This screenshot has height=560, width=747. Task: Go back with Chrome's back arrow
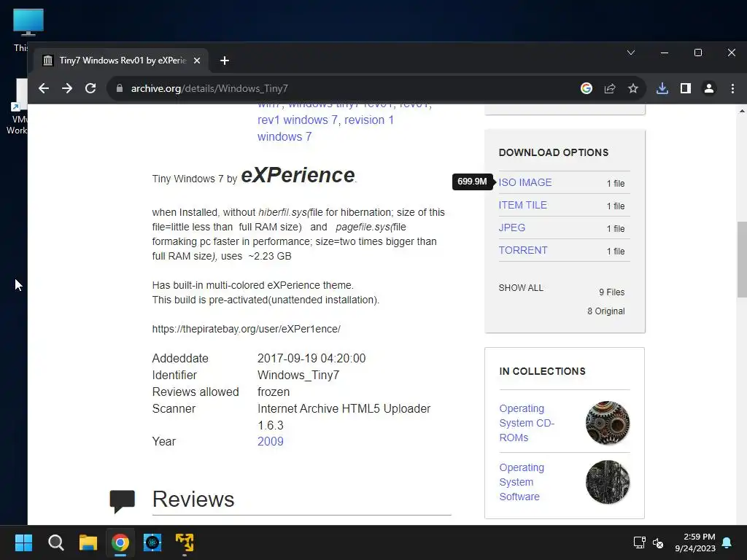[44, 88]
